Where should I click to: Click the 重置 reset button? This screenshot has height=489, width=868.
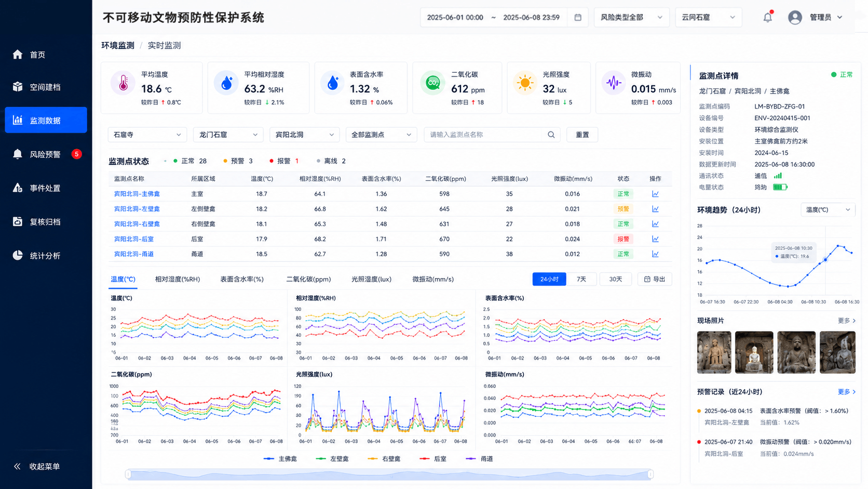click(x=582, y=135)
